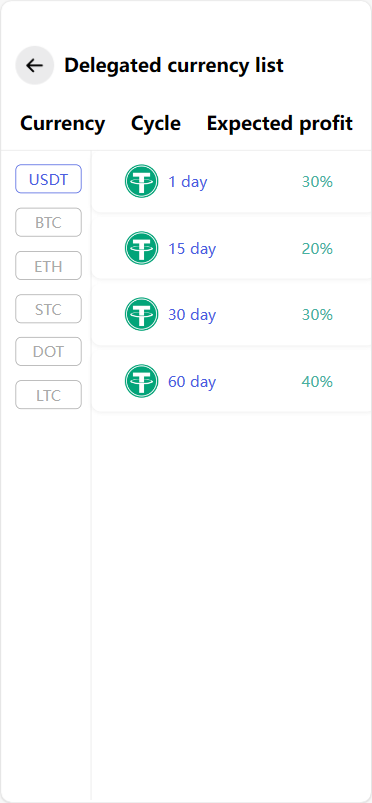This screenshot has height=803, width=372.
Task: Switch to the LTC currency tab
Action: coord(48,395)
